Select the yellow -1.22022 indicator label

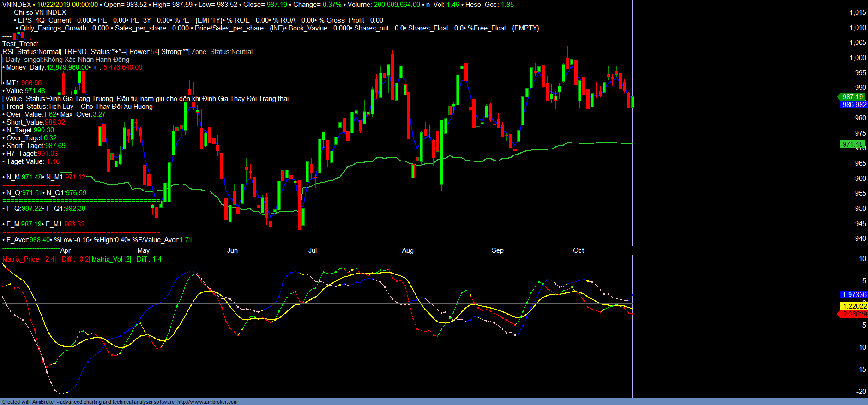pyautogui.click(x=854, y=306)
